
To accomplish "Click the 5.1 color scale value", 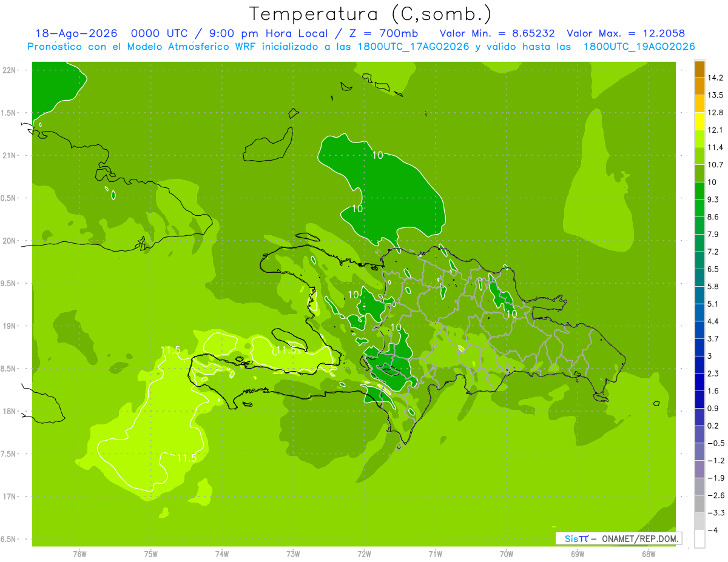I will (x=714, y=304).
